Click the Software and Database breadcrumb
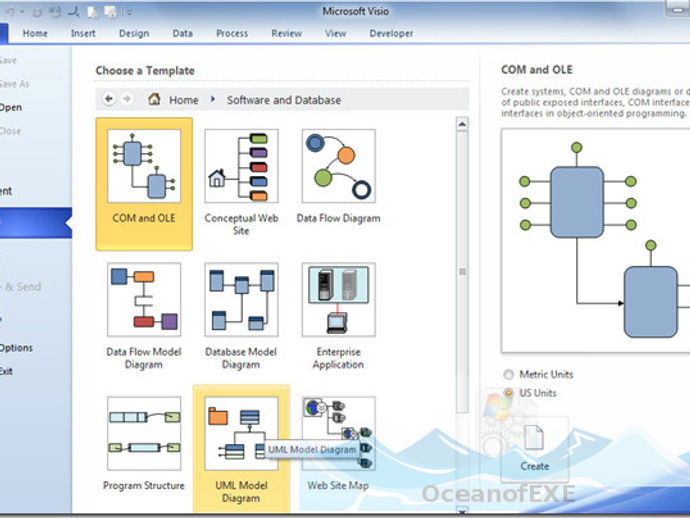The image size is (690, 518). (x=284, y=100)
